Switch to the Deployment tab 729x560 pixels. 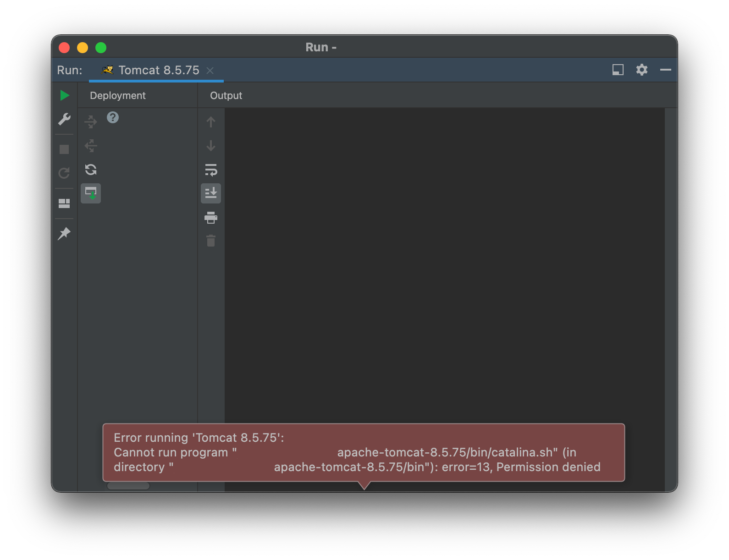click(118, 95)
